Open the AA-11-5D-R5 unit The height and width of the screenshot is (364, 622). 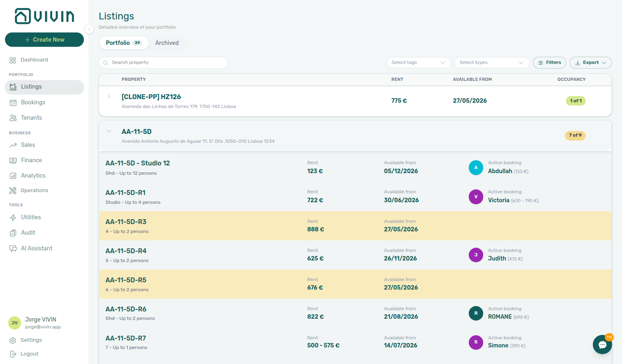(x=126, y=280)
